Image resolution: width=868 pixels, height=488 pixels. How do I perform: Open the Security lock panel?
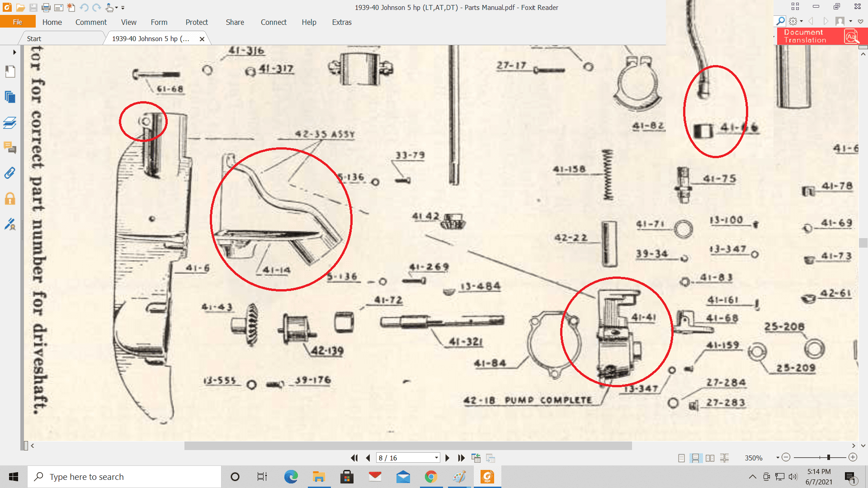tap(10, 199)
